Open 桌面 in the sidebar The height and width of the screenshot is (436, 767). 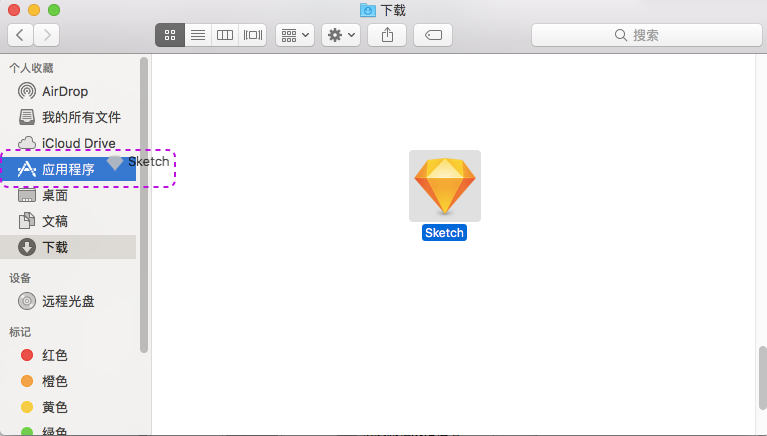tap(68, 195)
